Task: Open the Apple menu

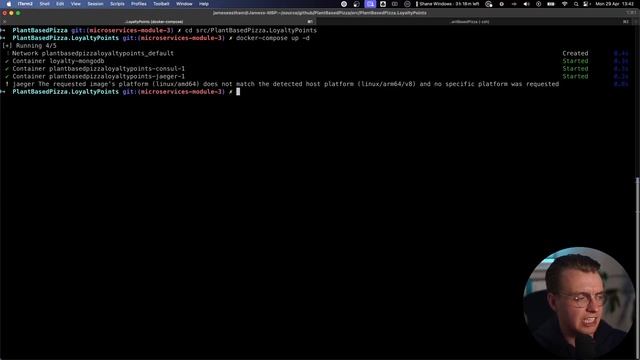Action: pos(9,4)
